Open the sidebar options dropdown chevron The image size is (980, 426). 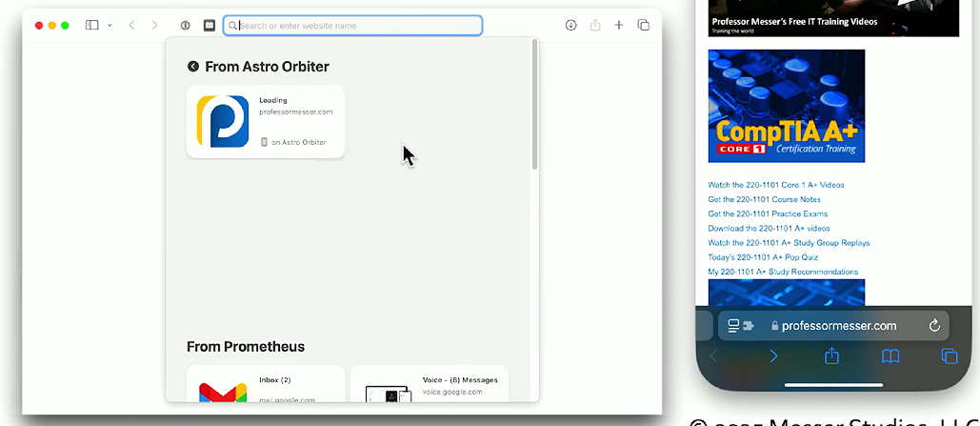(x=110, y=26)
